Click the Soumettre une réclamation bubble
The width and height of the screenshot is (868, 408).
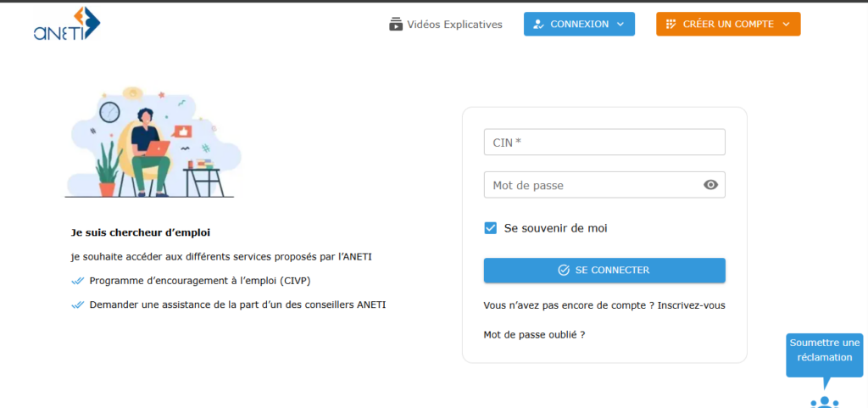click(x=824, y=351)
